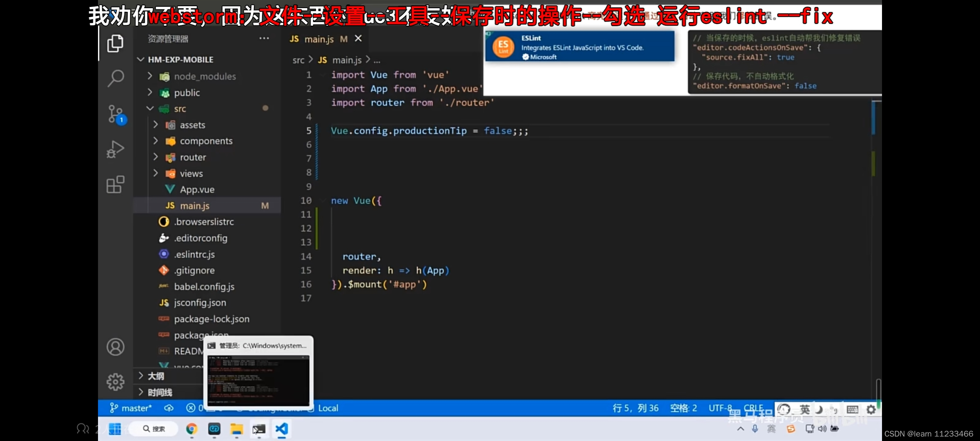This screenshot has width=980, height=441.
Task: Open the Manage gear in activity bar
Action: click(x=116, y=382)
